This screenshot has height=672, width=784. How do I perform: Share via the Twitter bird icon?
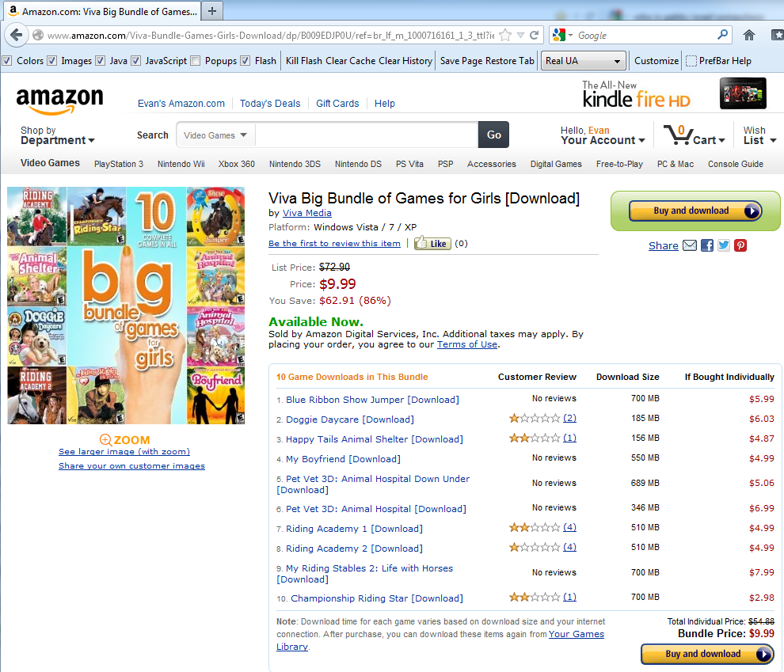click(x=724, y=245)
